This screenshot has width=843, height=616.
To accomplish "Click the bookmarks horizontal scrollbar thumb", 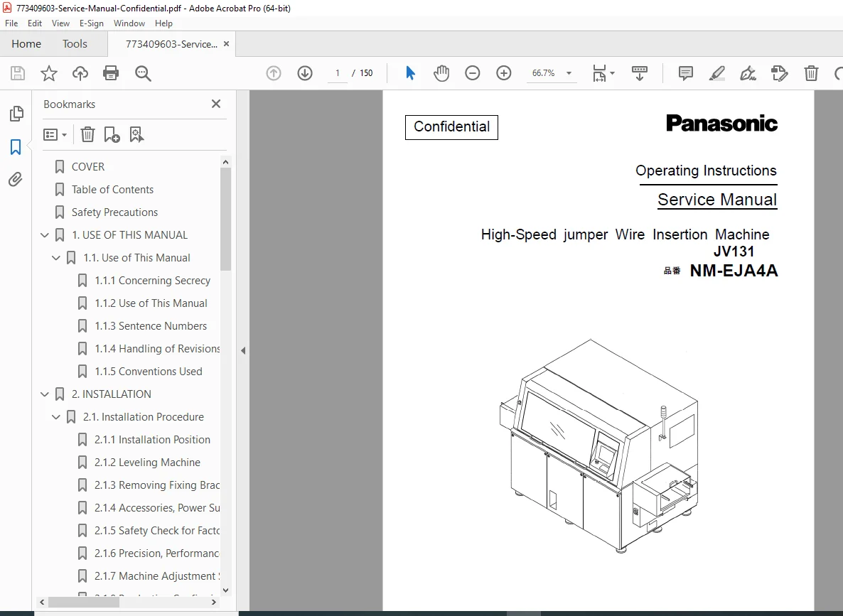I will (x=84, y=602).
